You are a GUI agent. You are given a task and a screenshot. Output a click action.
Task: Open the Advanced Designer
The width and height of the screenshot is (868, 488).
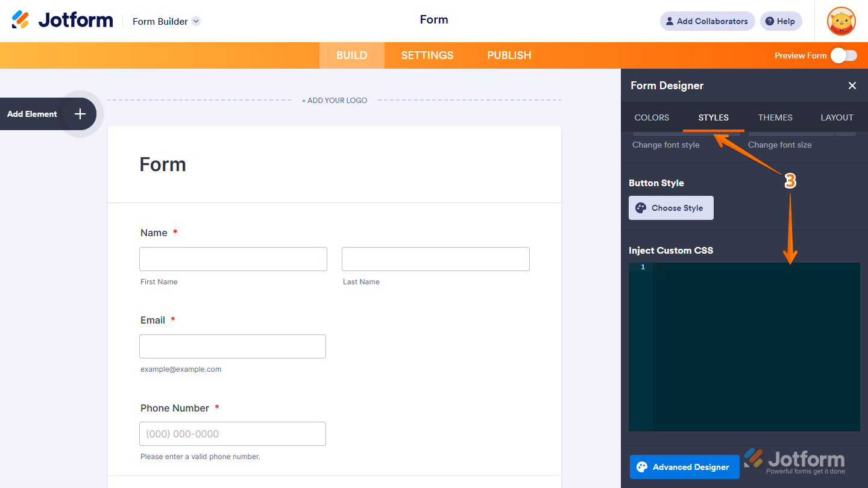684,467
